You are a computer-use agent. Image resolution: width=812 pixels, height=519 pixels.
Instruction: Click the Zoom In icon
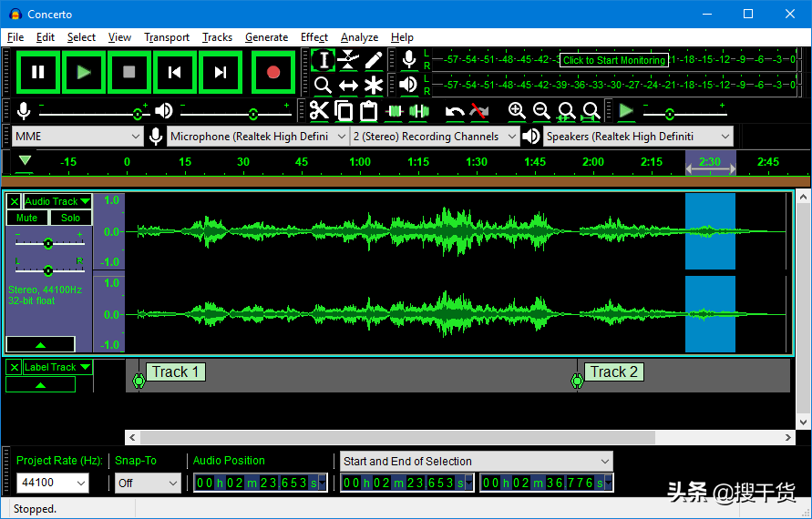[x=517, y=111]
